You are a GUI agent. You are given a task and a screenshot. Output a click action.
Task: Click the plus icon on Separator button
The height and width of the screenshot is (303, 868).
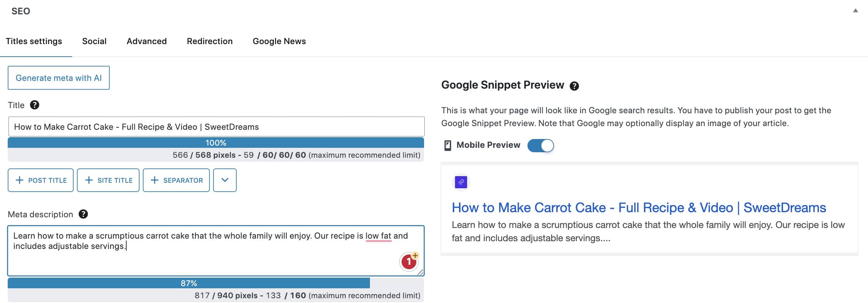(155, 180)
